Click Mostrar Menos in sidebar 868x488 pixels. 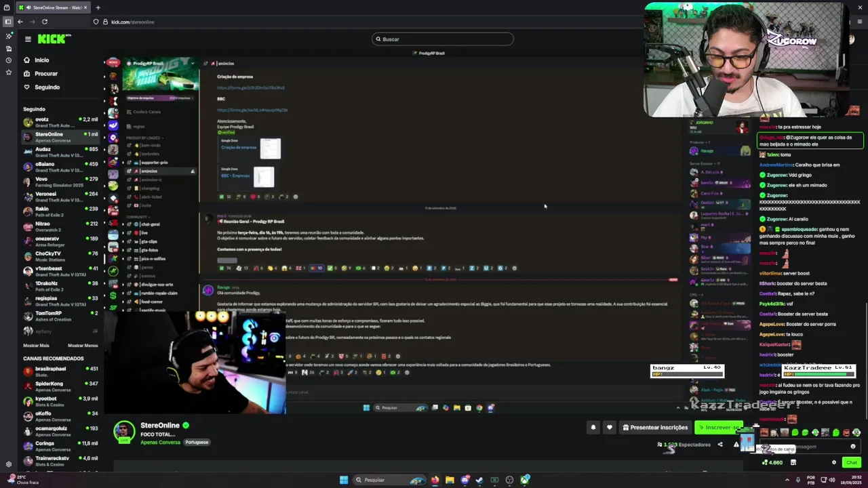pyautogui.click(x=83, y=346)
